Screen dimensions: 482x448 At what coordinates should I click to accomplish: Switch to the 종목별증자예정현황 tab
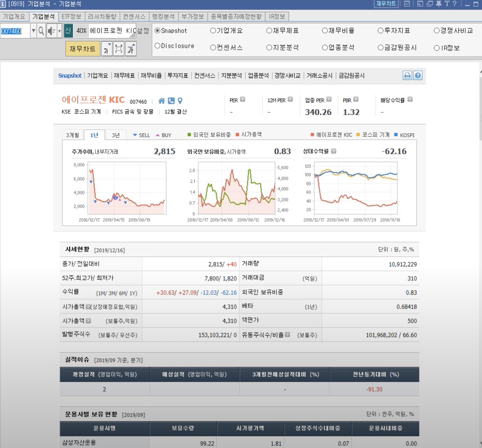coord(236,16)
